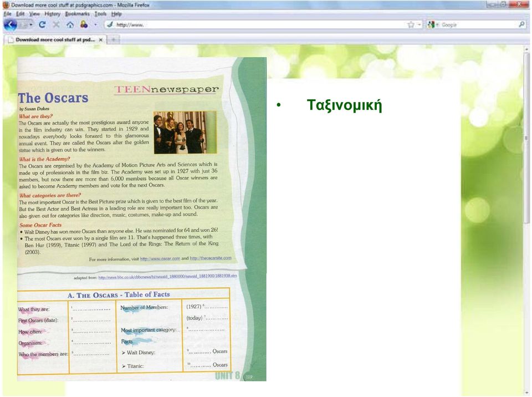Bookmark this page with the star icon
532x397 pixels.
(411, 24)
